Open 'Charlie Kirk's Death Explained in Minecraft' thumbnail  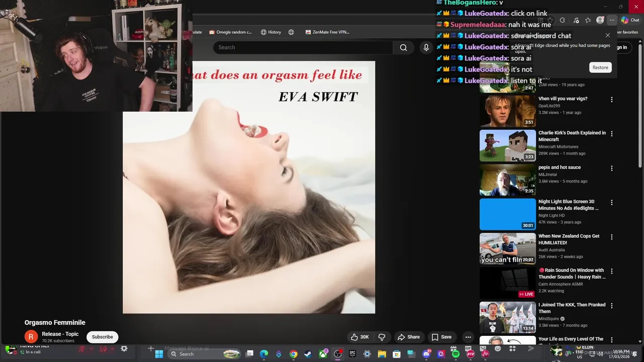point(508,145)
